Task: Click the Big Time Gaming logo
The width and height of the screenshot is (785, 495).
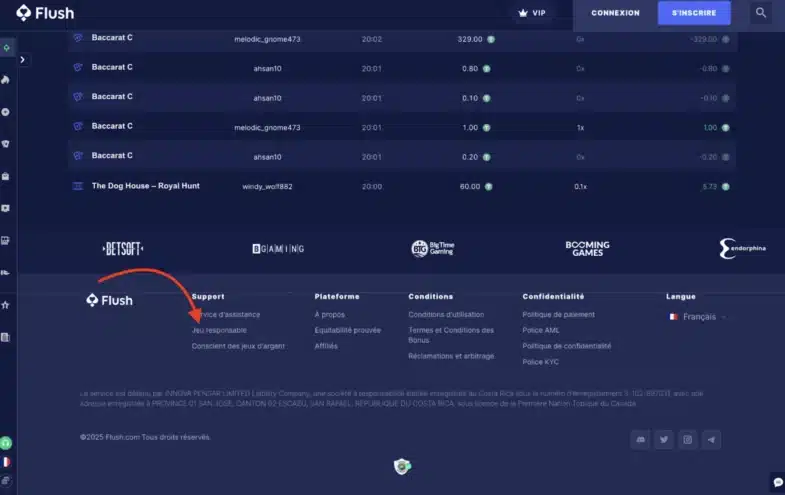Action: (x=433, y=248)
